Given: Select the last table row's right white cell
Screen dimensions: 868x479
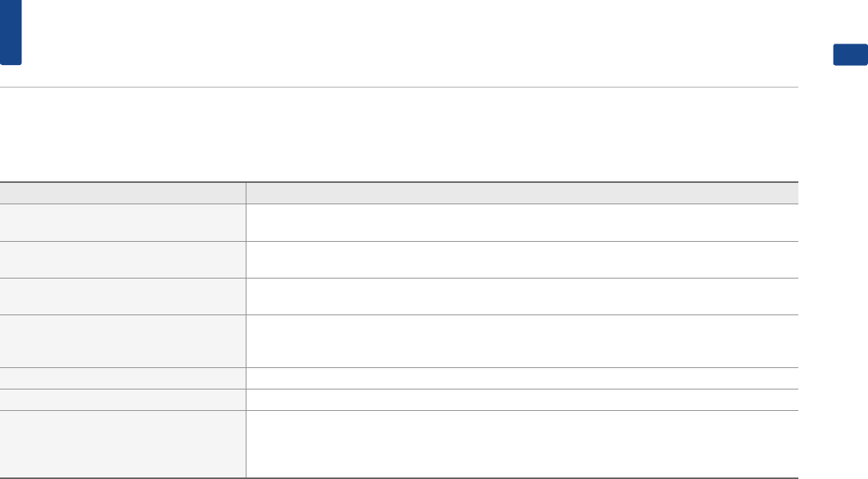Looking at the screenshot, I should pos(521,444).
